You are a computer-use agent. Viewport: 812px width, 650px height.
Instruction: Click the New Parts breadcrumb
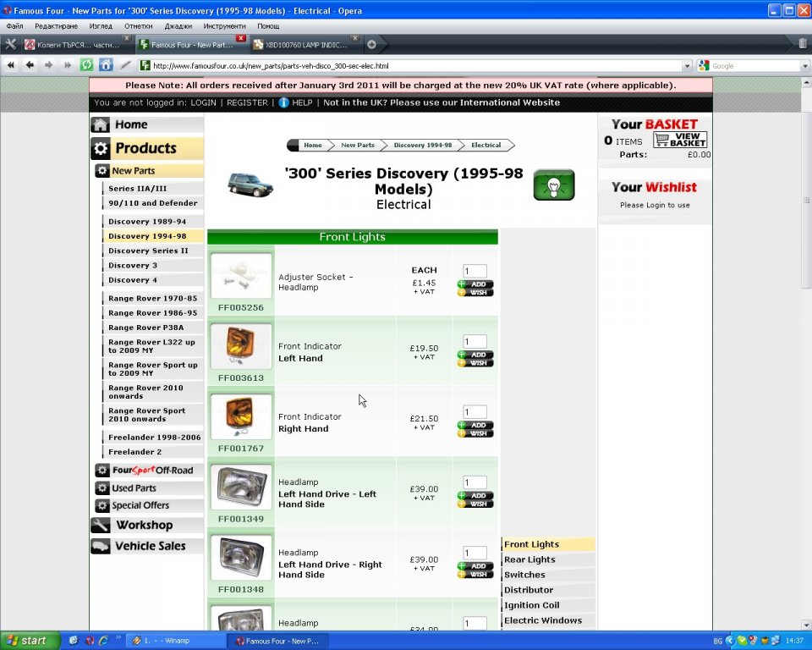(x=357, y=145)
